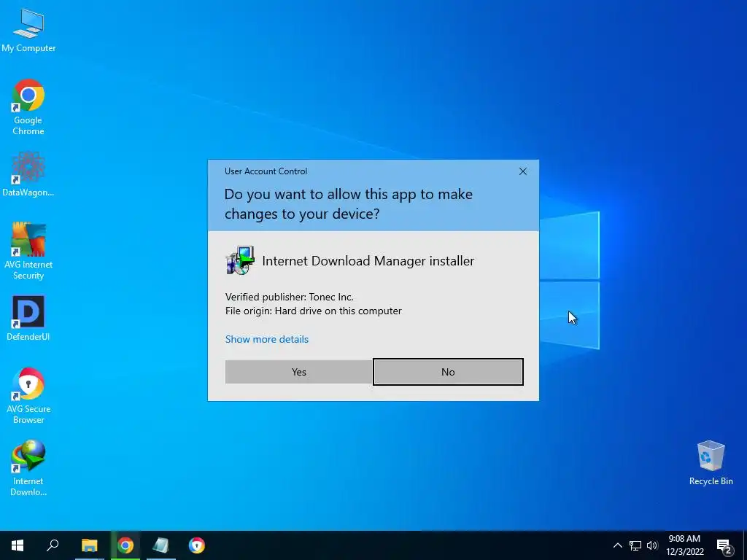The width and height of the screenshot is (747, 560).
Task: Select the Recycle Bin icon
Action: point(711,463)
